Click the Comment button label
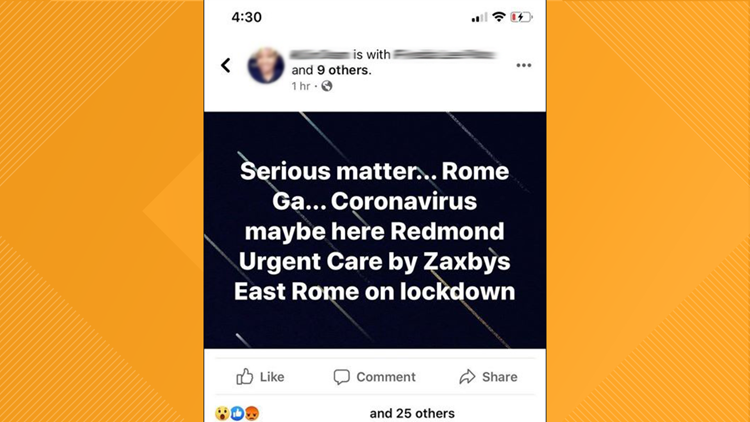Screen dimensions: 750x422 coord(386,377)
